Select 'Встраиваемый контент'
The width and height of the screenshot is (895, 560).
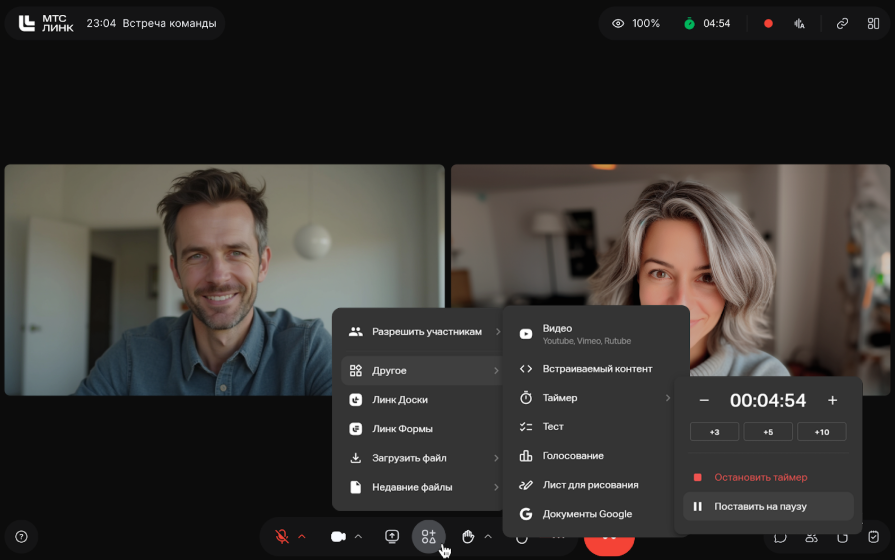(596, 369)
